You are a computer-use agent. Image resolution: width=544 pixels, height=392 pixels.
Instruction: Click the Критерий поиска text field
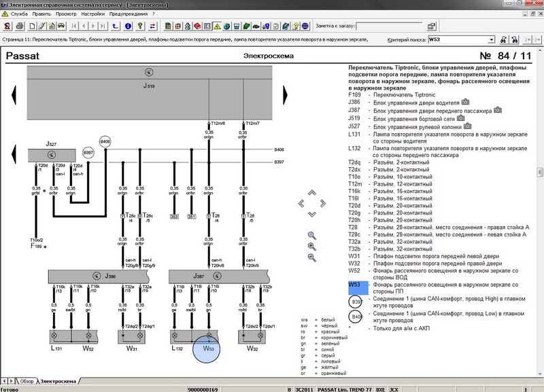458,39
